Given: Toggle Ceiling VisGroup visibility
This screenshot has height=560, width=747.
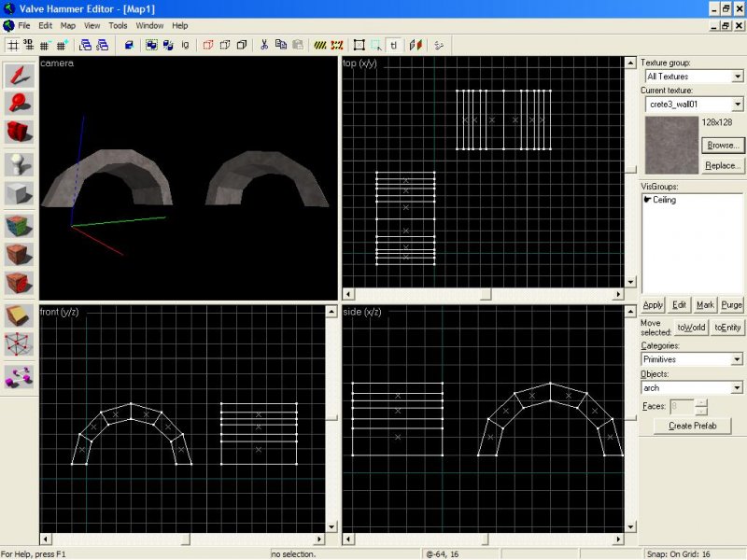Looking at the screenshot, I should tap(649, 200).
